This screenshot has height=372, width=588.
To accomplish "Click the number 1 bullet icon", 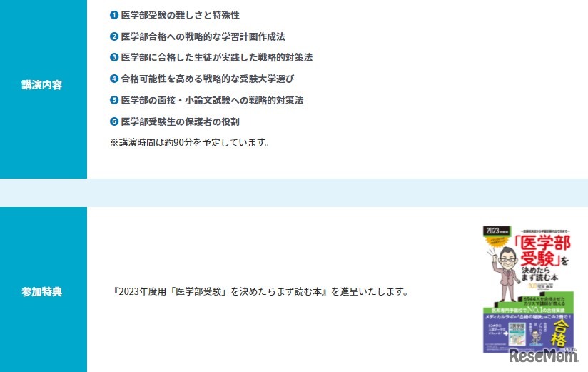I will tap(114, 15).
